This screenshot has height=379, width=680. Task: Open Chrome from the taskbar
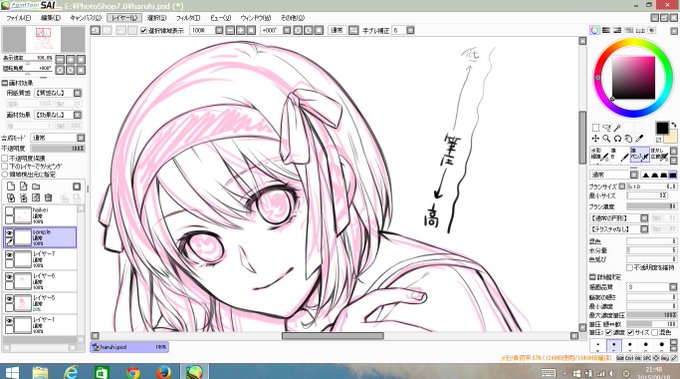133,372
